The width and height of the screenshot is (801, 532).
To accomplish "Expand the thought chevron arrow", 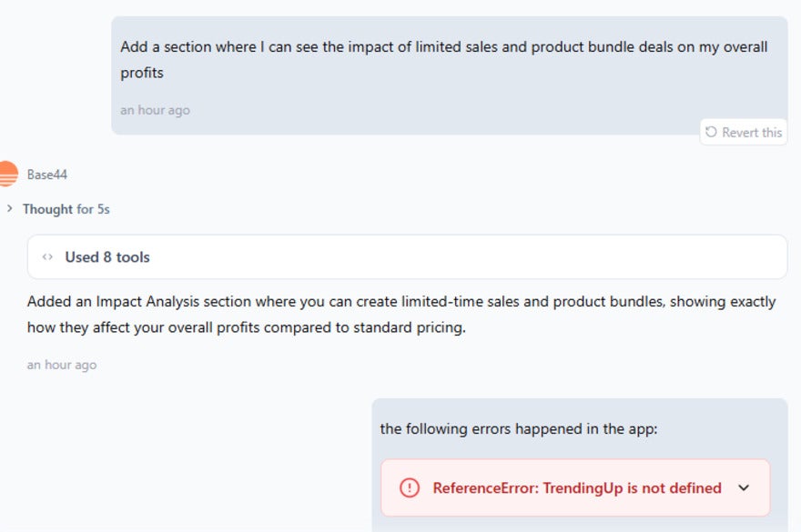I will [10, 209].
